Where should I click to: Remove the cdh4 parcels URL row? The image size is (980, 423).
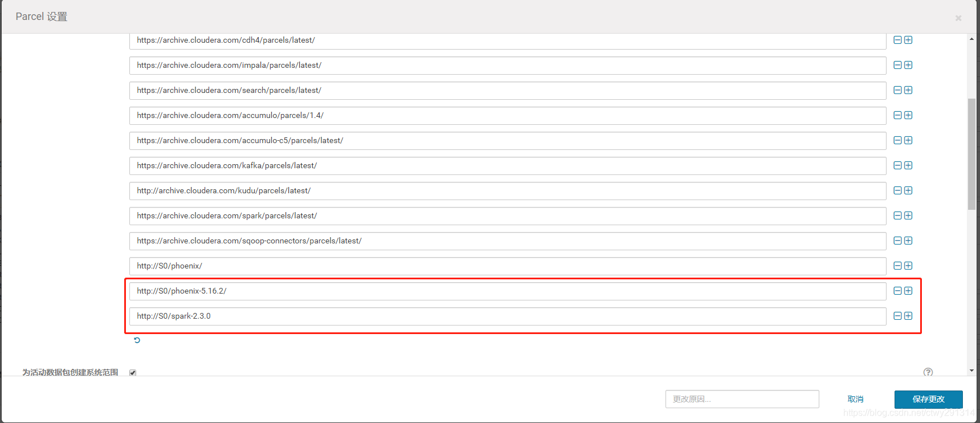pos(897,40)
